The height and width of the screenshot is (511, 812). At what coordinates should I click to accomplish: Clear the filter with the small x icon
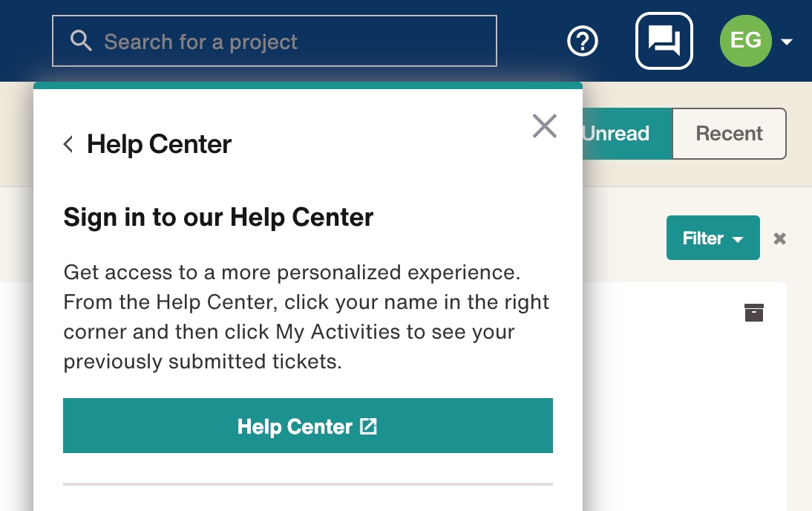(779, 238)
